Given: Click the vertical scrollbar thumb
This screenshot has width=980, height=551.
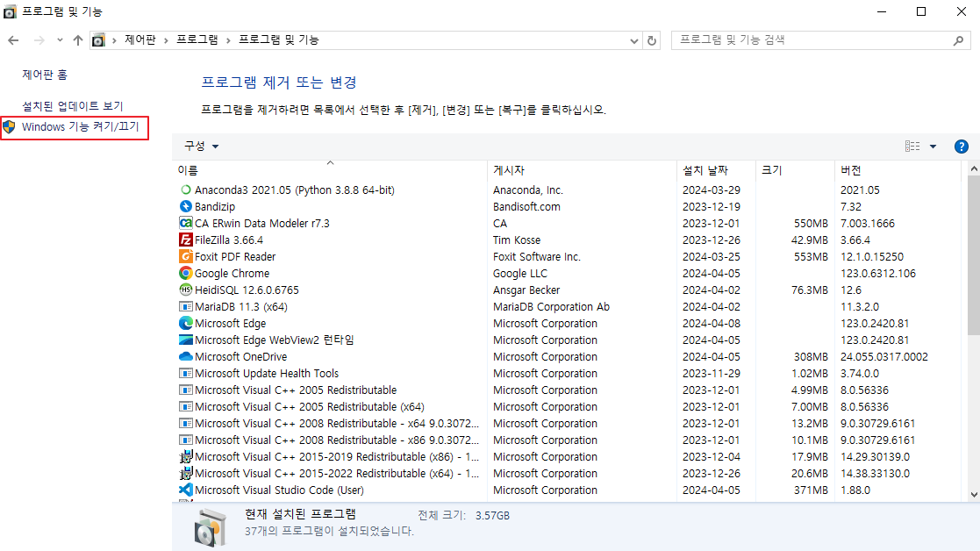Looking at the screenshot, I should coord(974,255).
